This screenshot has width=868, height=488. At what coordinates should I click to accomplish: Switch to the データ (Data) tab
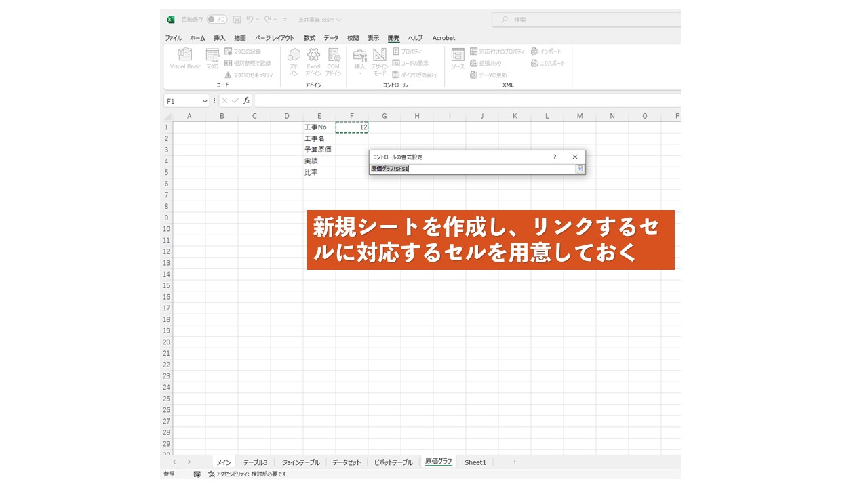point(331,38)
